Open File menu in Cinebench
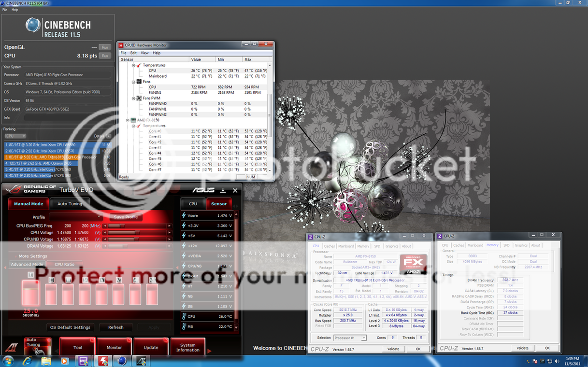This screenshot has width=588, height=367. (x=5, y=10)
